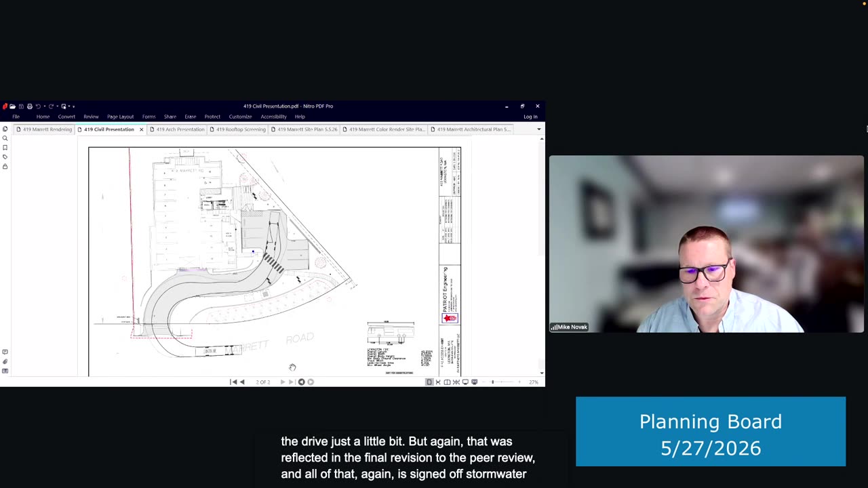This screenshot has width=868, height=488.
Task: Toggle facing pages view mode
Action: (447, 382)
